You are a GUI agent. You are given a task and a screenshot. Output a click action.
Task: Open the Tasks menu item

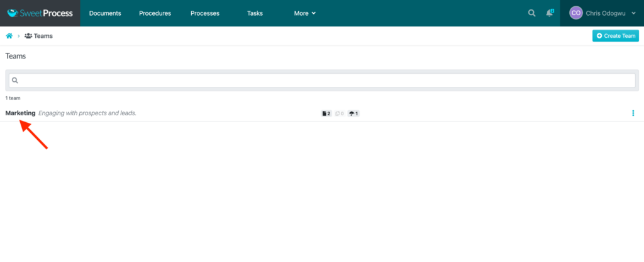(x=255, y=13)
